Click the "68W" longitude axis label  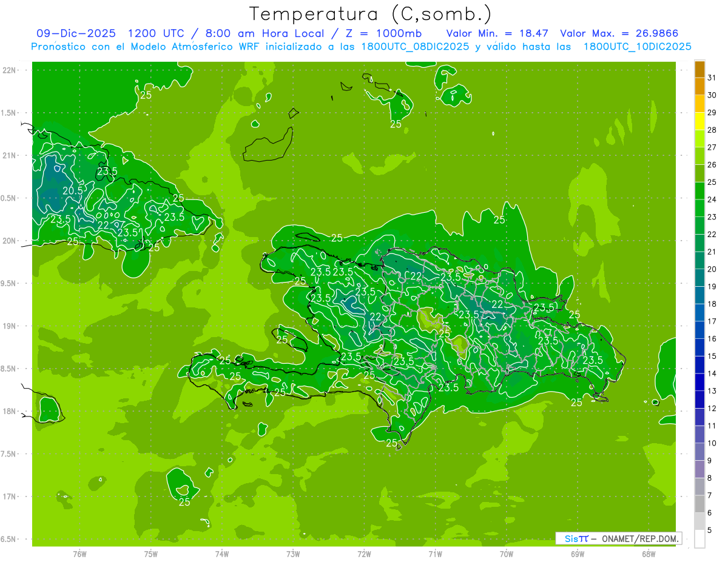(649, 554)
